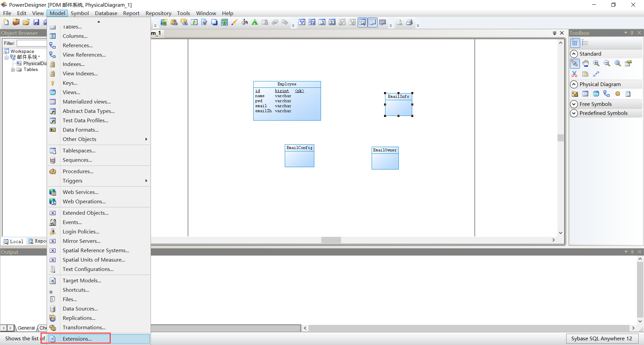Open the Tools menu
Screen dimensions: 644x345
coord(183,13)
